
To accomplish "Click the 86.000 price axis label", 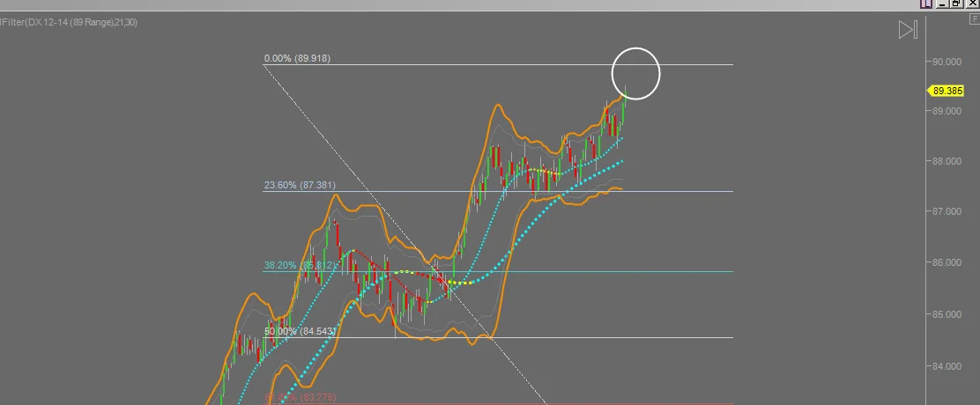I will click(947, 262).
